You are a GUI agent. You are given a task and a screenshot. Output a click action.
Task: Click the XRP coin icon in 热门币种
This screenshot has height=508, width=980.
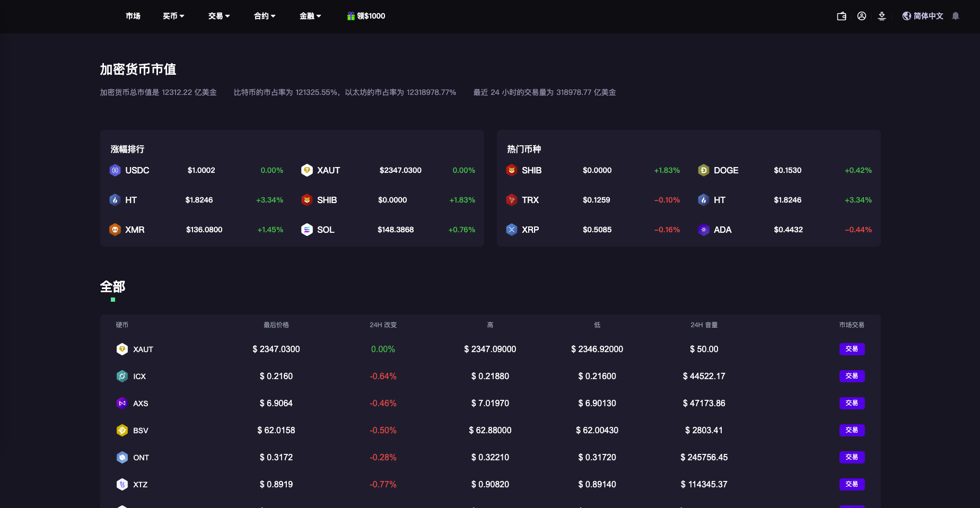pyautogui.click(x=511, y=230)
